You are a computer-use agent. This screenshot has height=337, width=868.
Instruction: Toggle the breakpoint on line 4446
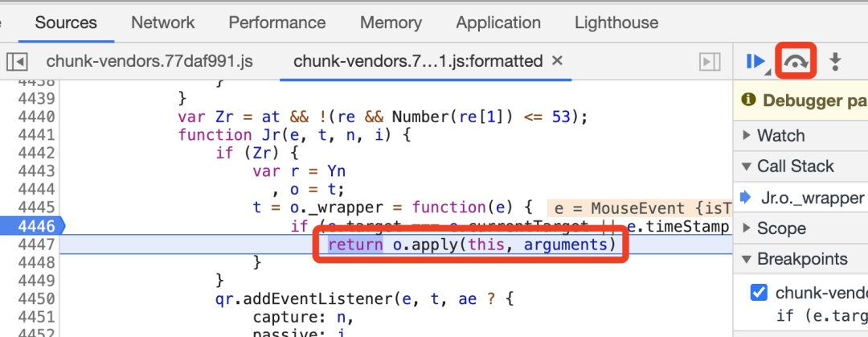click(36, 226)
